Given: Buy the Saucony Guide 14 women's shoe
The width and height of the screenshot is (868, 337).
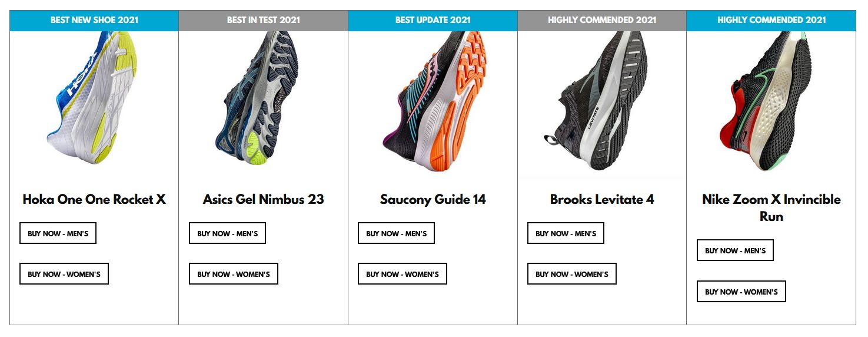Looking at the screenshot, I should 403,274.
